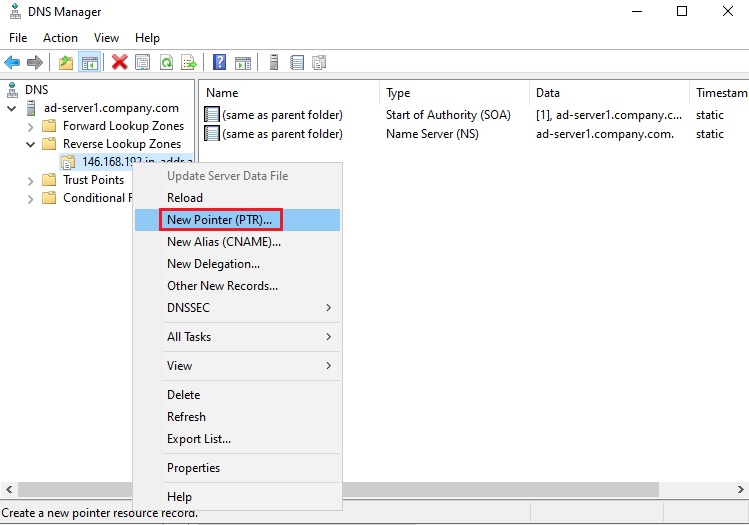Click the blue Back arrow in toolbar
Screen dimensions: 749x525
pos(12,62)
